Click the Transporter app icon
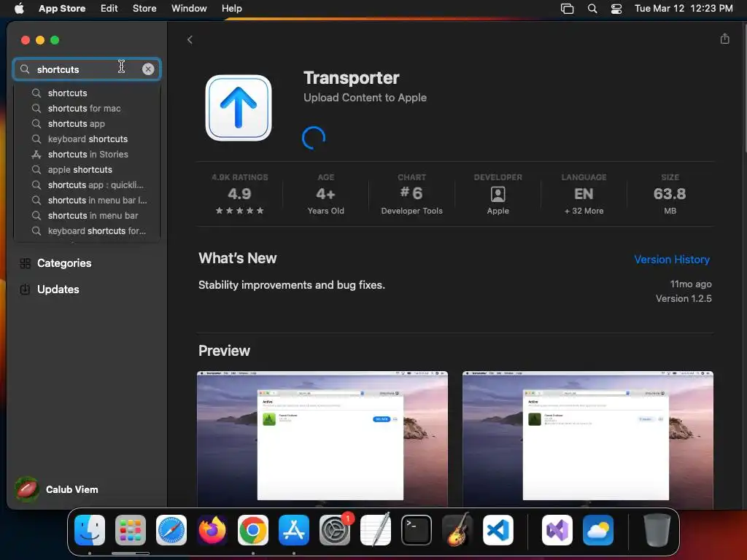The width and height of the screenshot is (747, 560). pos(239,108)
